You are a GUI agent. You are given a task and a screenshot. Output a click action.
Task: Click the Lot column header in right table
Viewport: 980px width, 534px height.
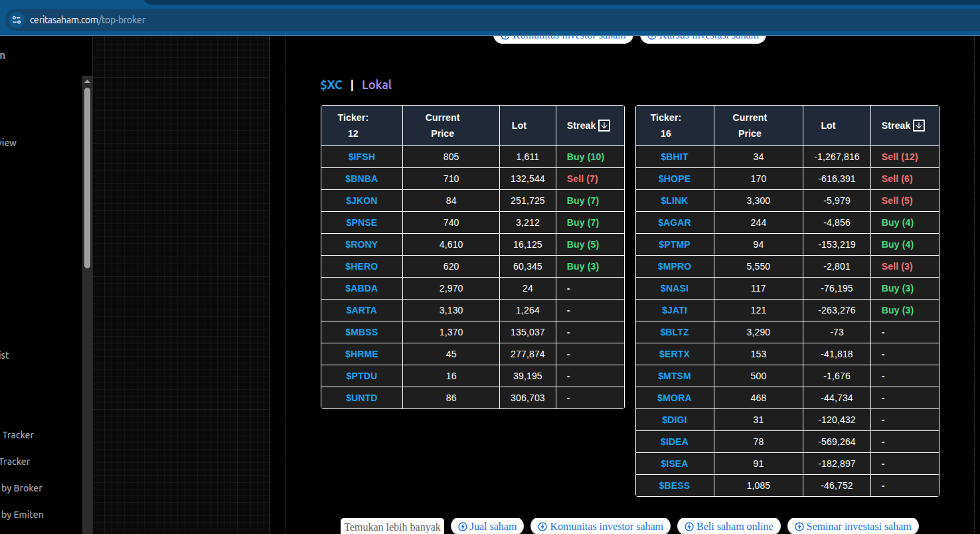tap(828, 126)
